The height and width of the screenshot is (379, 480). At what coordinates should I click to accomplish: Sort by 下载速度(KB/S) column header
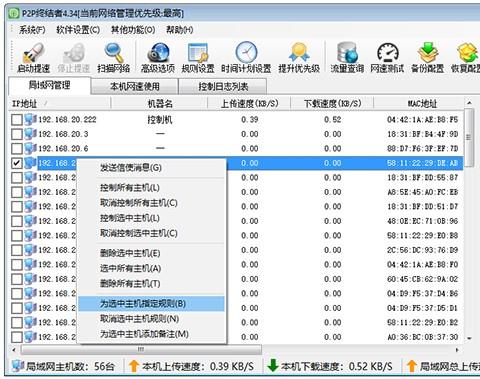[x=332, y=104]
